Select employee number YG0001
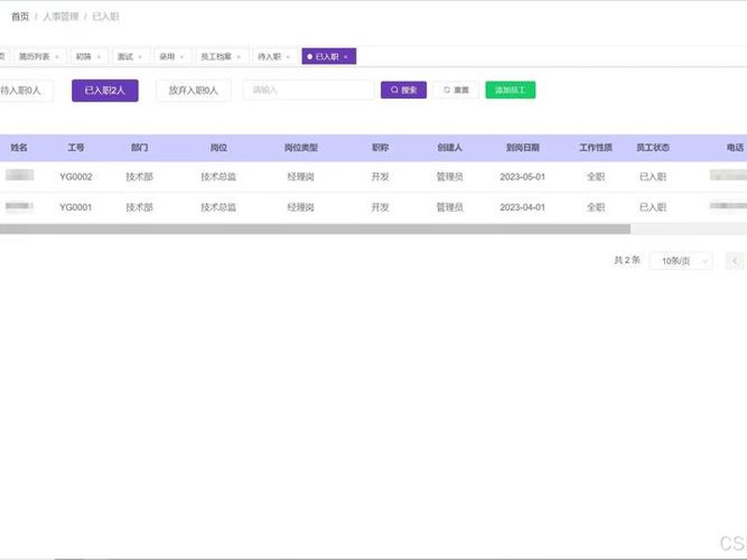The width and height of the screenshot is (747, 560). point(76,207)
